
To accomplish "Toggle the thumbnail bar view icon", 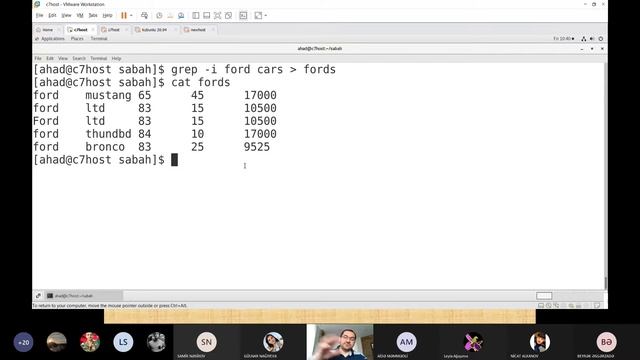I will [x=207, y=16].
